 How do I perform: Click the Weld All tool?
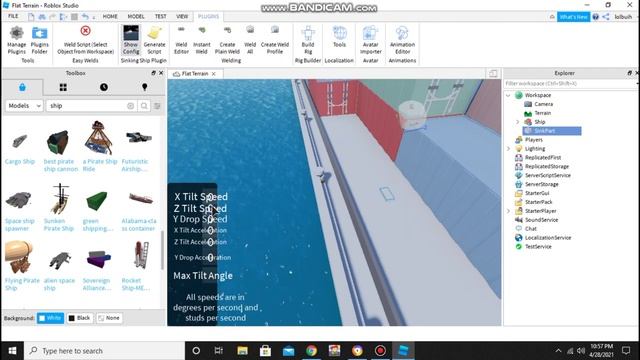pyautogui.click(x=250, y=40)
